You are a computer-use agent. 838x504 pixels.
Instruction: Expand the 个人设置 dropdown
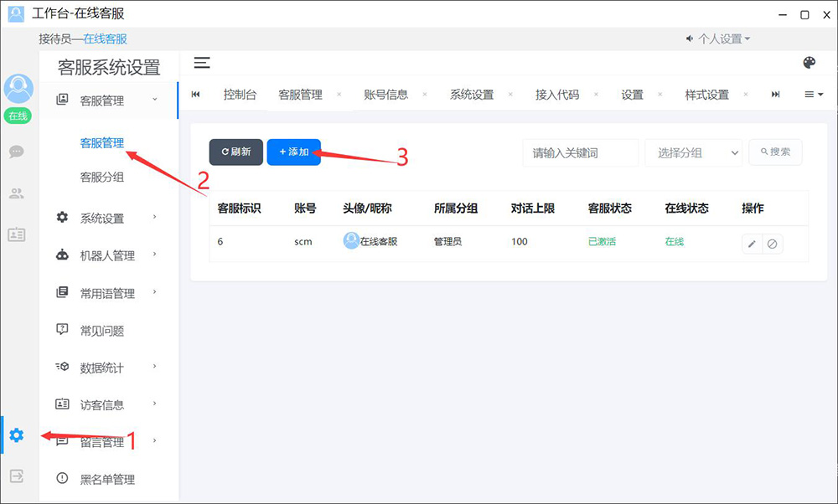(x=718, y=39)
